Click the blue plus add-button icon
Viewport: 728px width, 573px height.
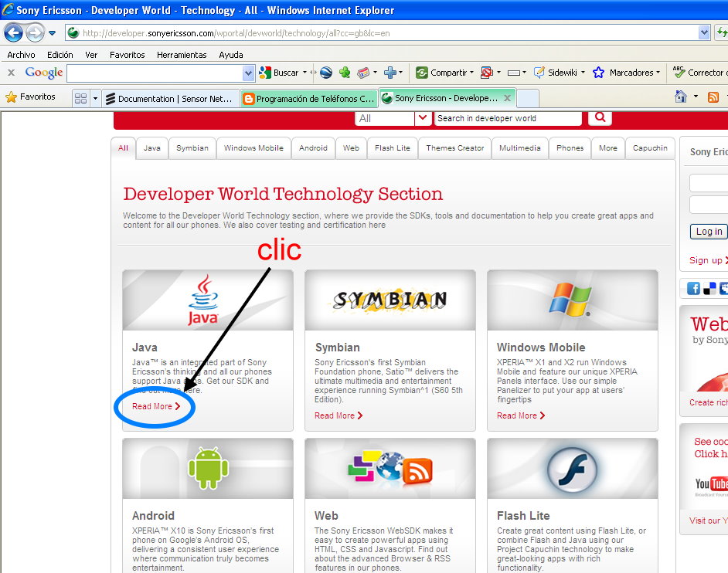[x=390, y=73]
